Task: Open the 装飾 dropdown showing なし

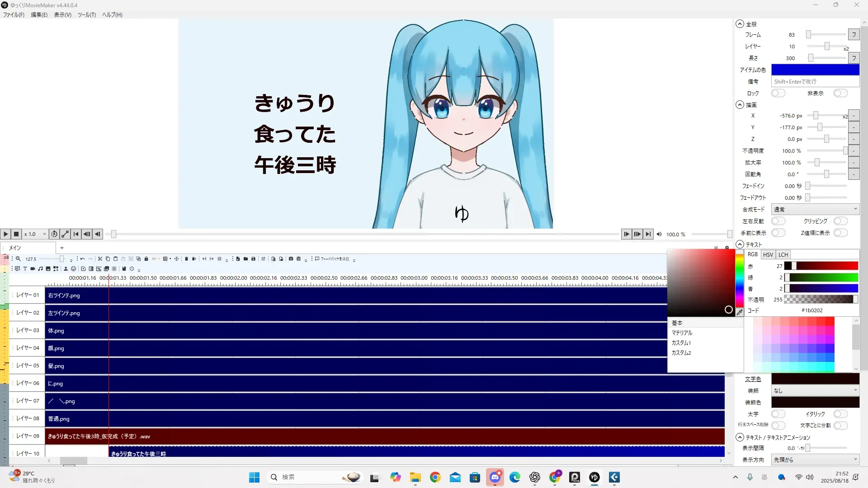Action: (x=815, y=390)
